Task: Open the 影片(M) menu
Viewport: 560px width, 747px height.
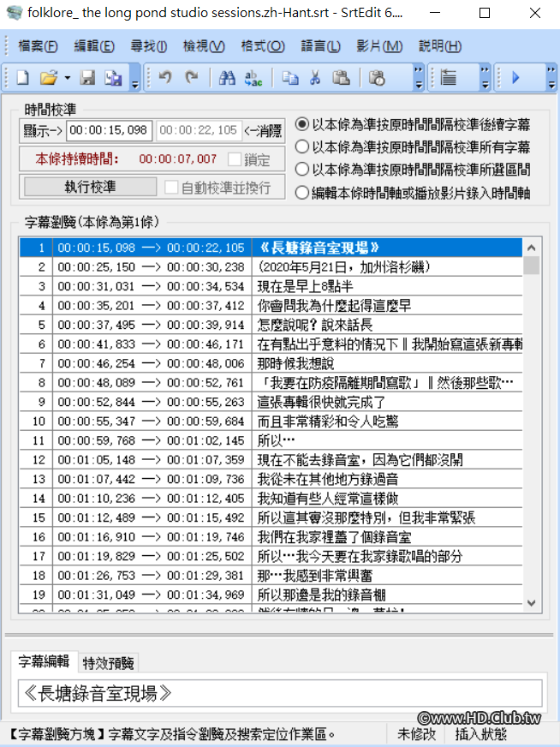Action: coord(379,46)
